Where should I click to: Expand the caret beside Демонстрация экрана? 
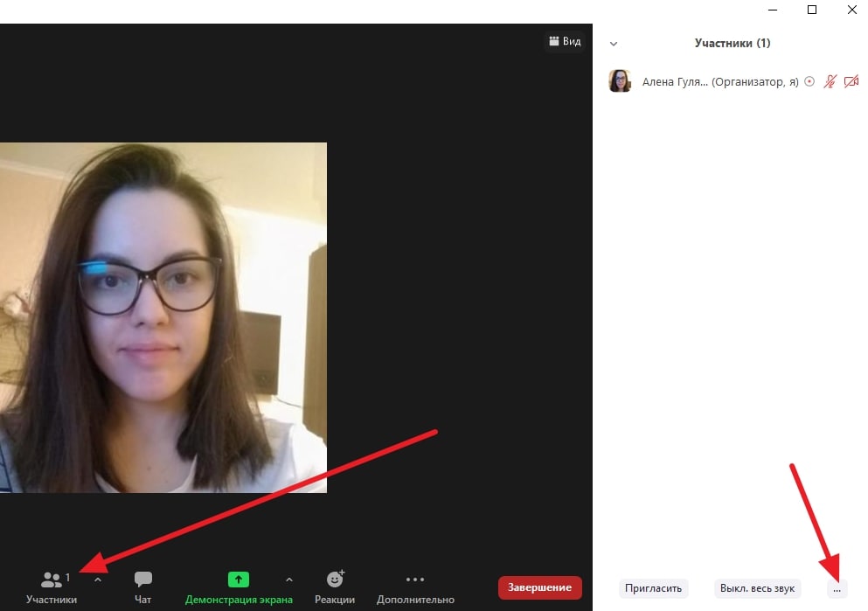[289, 580]
